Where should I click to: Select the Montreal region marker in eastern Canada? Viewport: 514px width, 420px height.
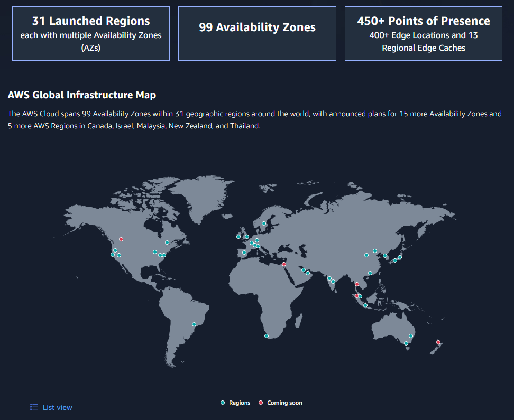[167, 242]
